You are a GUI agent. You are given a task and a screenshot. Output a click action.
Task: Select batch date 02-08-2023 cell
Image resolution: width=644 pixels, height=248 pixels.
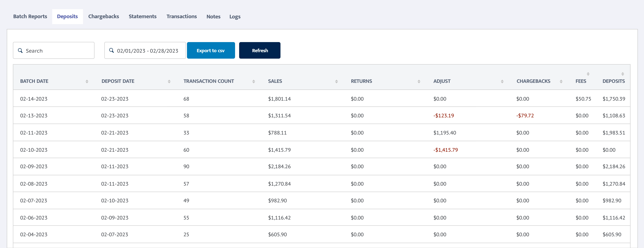34,184
